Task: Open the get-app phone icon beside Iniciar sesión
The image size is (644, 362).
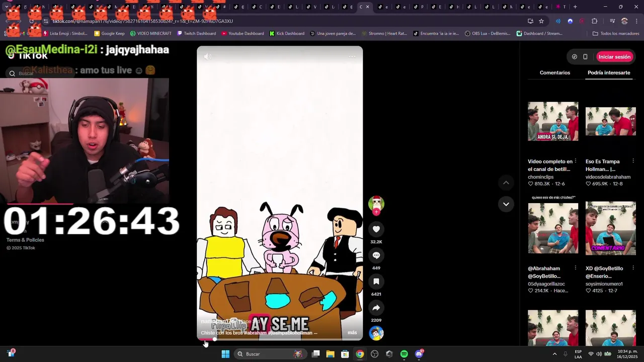Action: coord(585,57)
